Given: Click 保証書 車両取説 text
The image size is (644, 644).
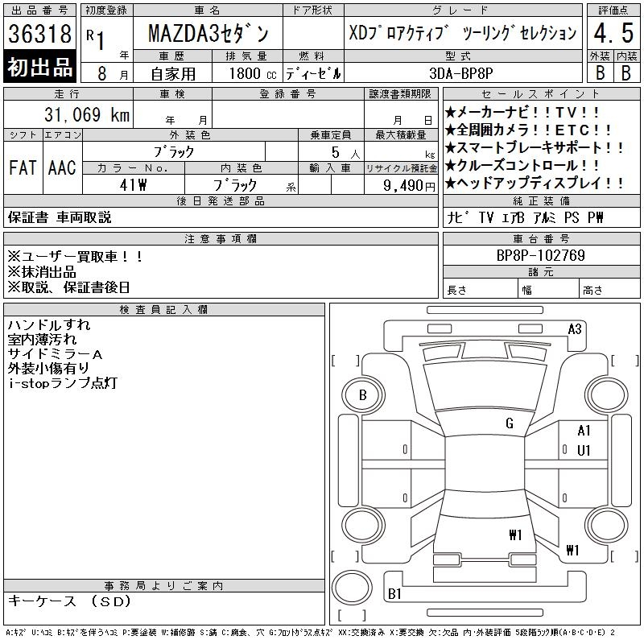Looking at the screenshot, I should click(60, 217).
